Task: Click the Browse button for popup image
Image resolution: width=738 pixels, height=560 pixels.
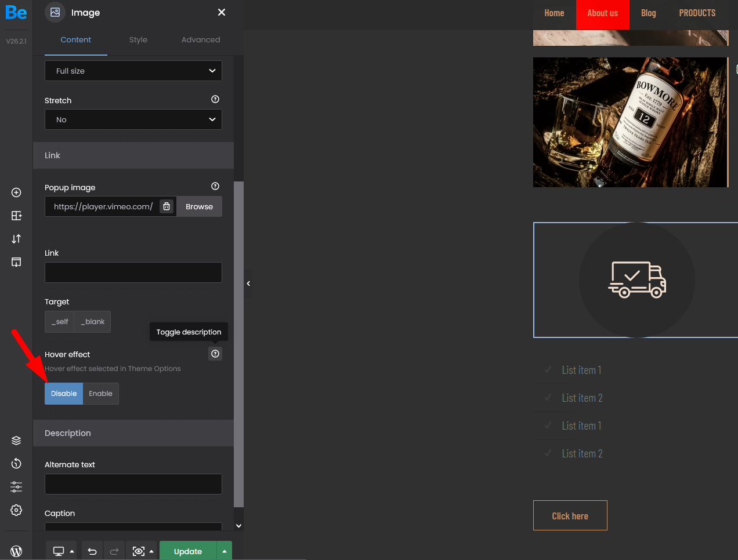Action: point(199,206)
